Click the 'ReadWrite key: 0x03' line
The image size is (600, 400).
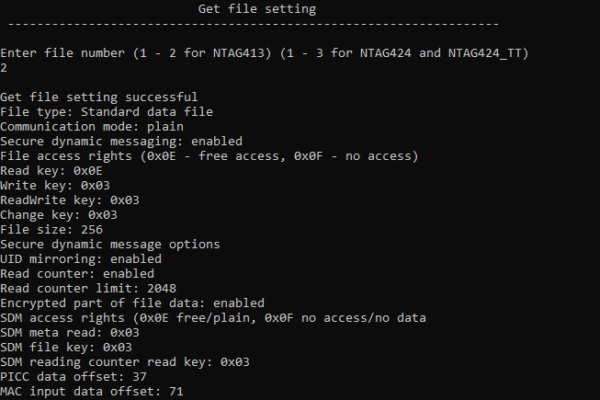pos(70,200)
